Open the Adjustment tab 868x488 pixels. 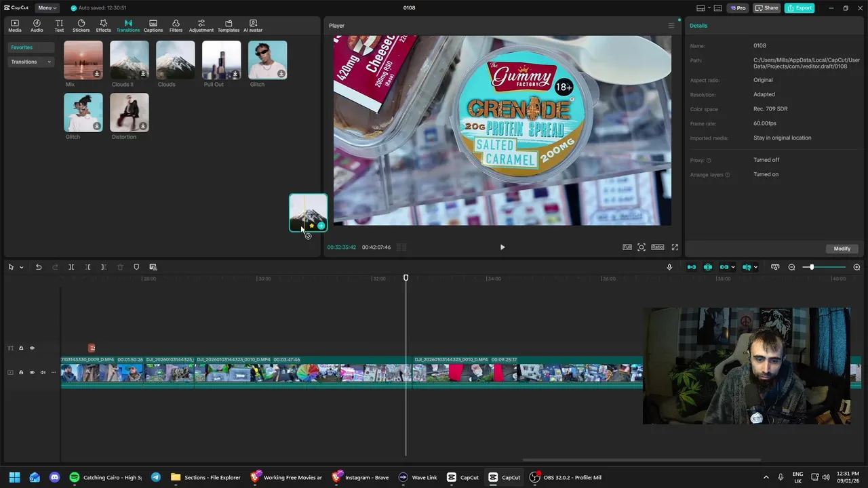[201, 26]
